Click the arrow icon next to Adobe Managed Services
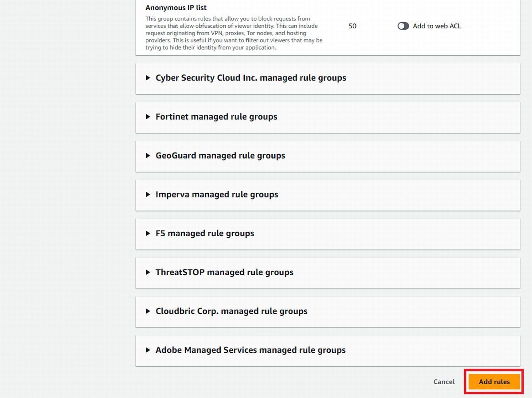Screen dimensions: 532x398 click(148, 350)
